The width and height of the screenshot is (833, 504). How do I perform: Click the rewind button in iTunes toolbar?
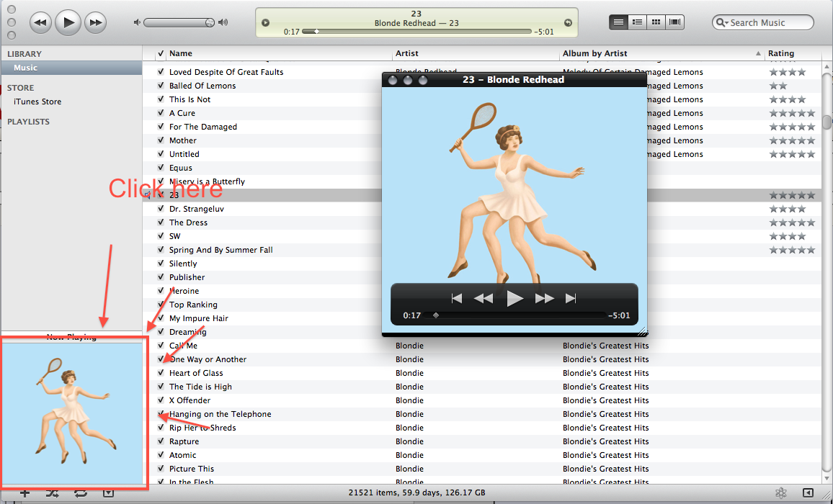[40, 23]
